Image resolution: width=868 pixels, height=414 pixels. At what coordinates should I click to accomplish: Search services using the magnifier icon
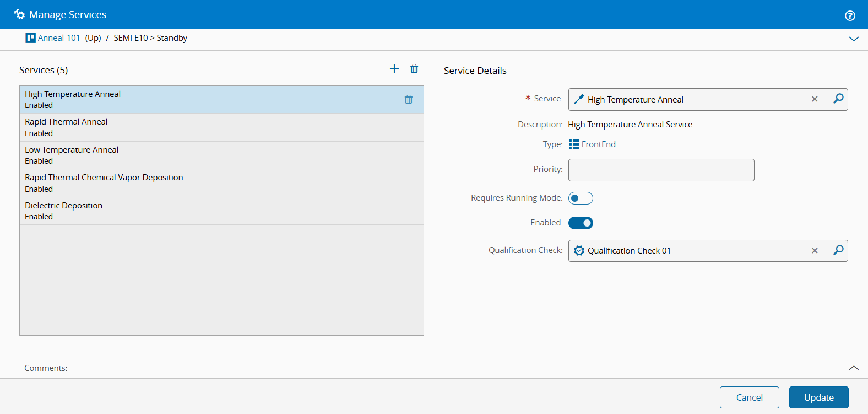[838, 99]
